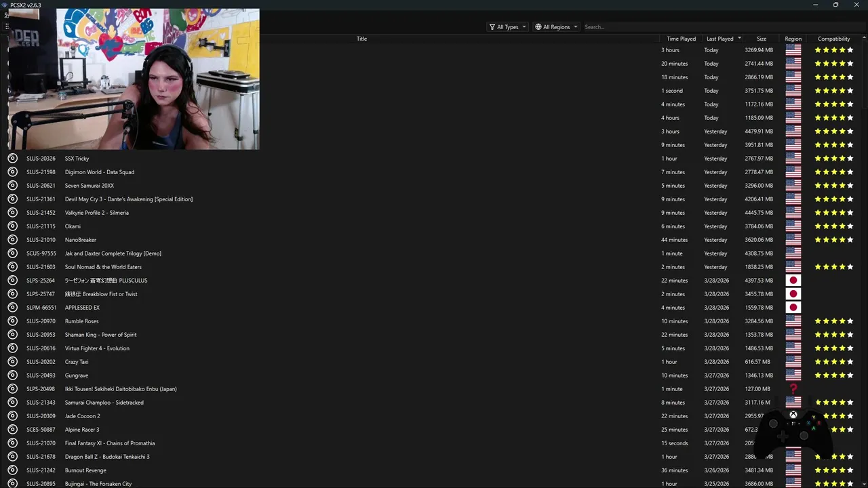Sort list by Last Played column header
The height and width of the screenshot is (488, 868).
coord(720,39)
